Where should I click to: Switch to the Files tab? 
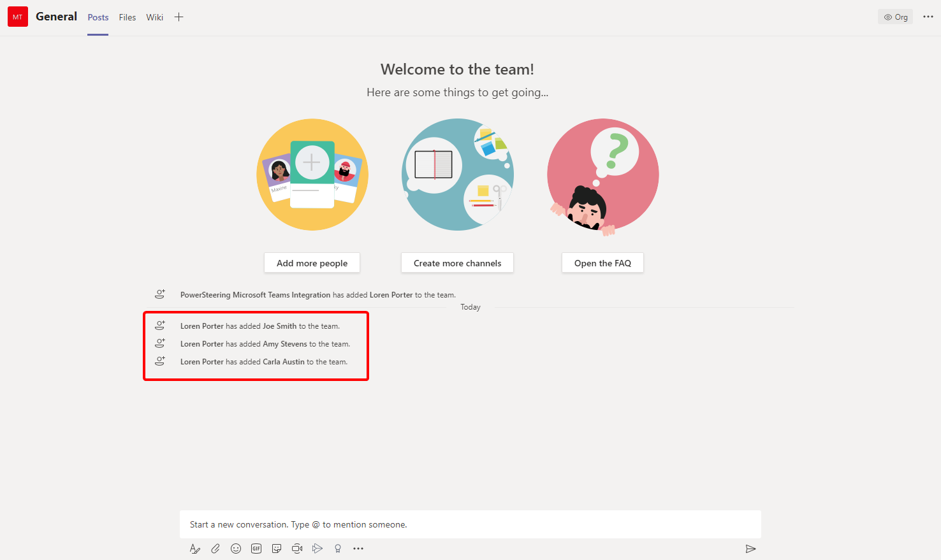(128, 17)
